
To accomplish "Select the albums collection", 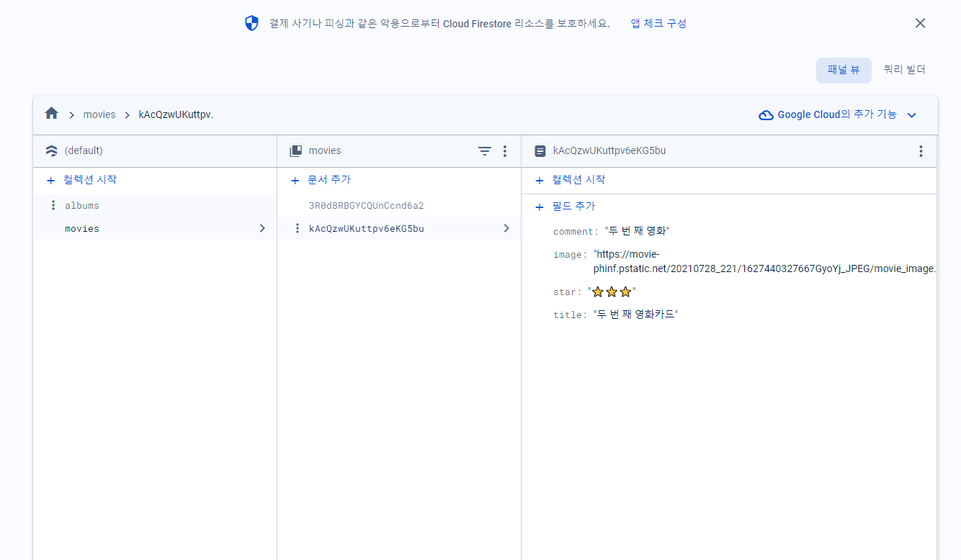I will [x=82, y=206].
